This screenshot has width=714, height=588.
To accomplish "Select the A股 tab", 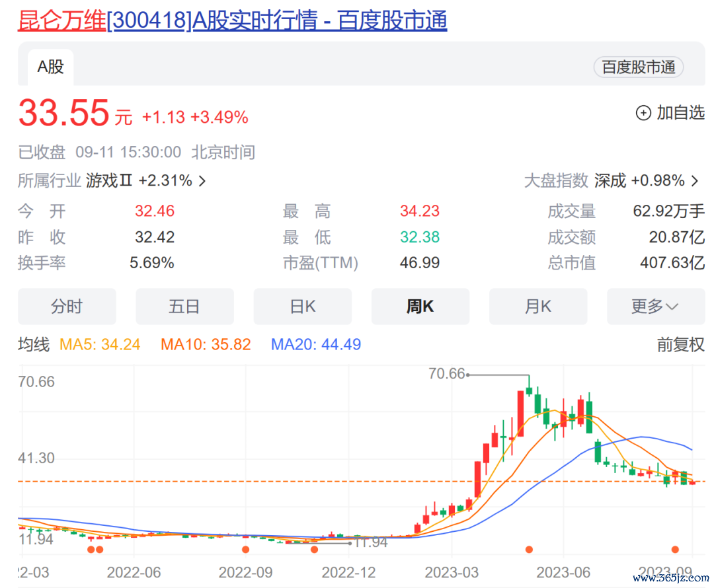I will coord(50,67).
